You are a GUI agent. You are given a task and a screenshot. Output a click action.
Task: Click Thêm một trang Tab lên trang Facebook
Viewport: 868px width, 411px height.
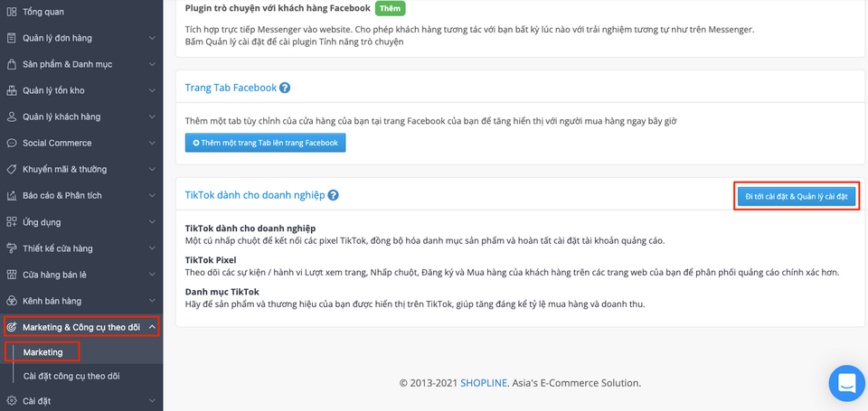265,143
